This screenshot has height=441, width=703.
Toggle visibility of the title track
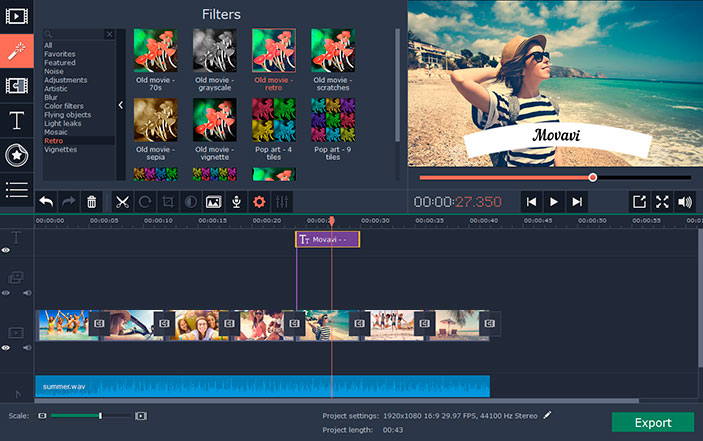click(6, 250)
